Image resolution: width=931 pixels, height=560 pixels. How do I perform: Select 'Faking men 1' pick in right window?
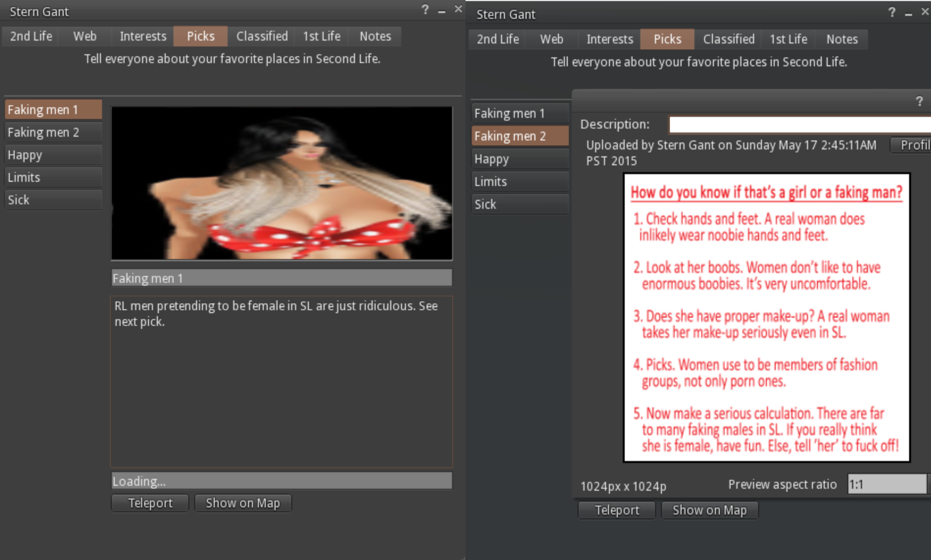[520, 113]
